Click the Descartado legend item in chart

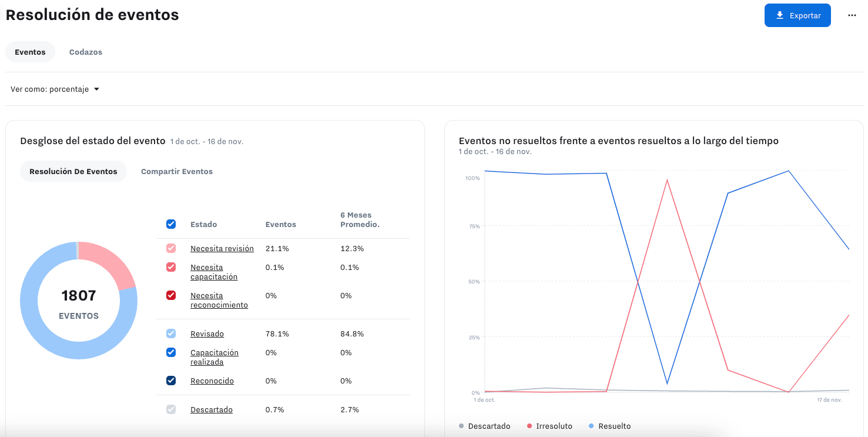click(x=484, y=426)
